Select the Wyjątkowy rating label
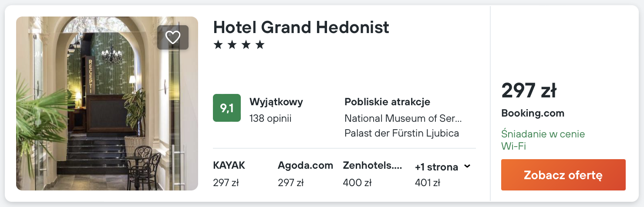This screenshot has width=644, height=207. (276, 102)
